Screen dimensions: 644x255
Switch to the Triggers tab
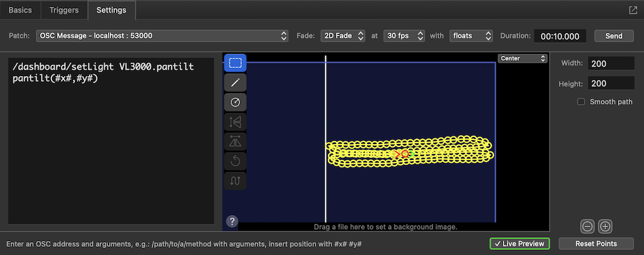pos(64,10)
